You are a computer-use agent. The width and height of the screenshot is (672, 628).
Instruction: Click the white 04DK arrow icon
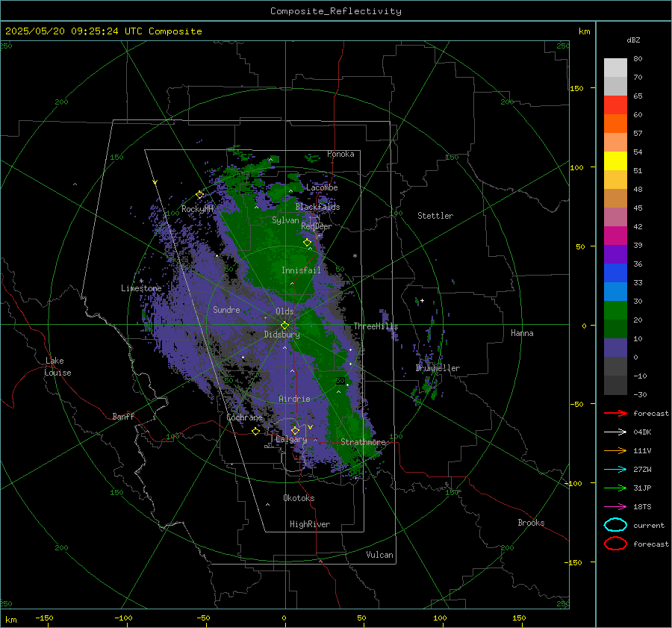[615, 432]
